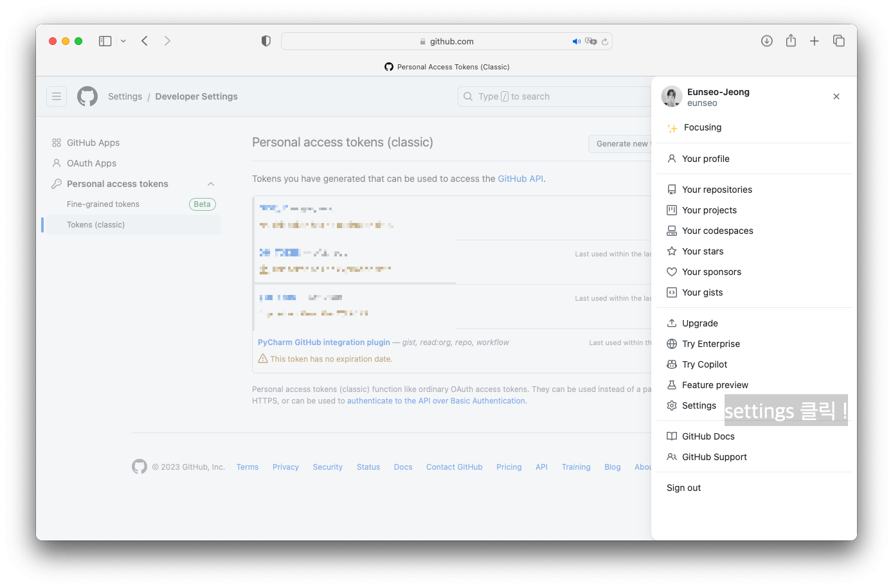Follow the GitHub API link
The image size is (893, 588).
tap(520, 179)
